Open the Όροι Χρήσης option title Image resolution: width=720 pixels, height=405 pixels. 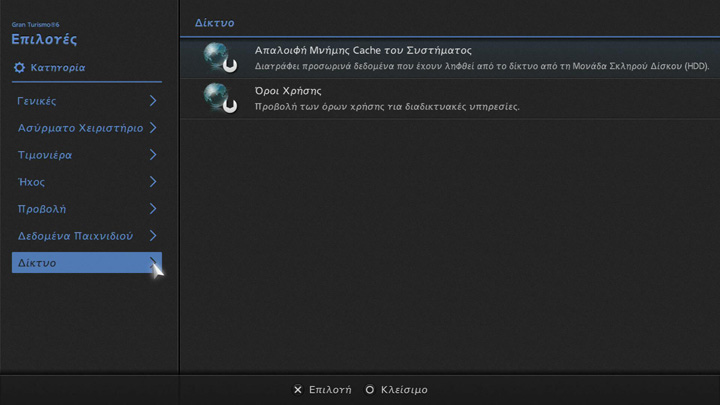click(x=288, y=91)
